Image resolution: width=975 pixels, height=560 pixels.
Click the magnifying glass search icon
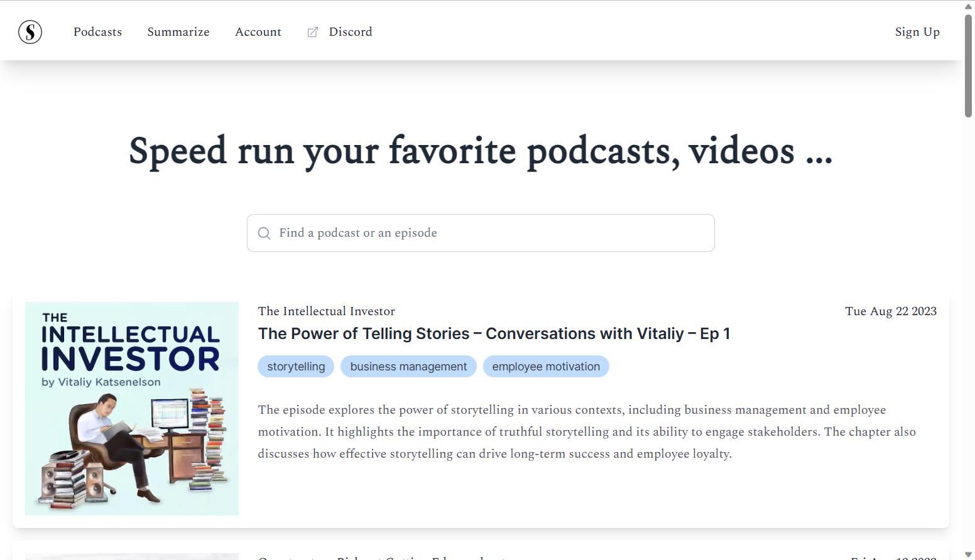click(264, 233)
